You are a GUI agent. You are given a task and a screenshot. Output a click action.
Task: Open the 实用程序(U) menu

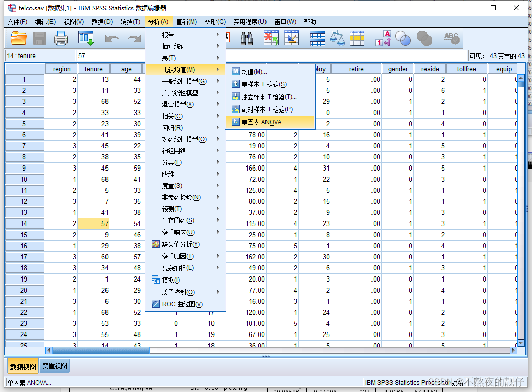(250, 22)
